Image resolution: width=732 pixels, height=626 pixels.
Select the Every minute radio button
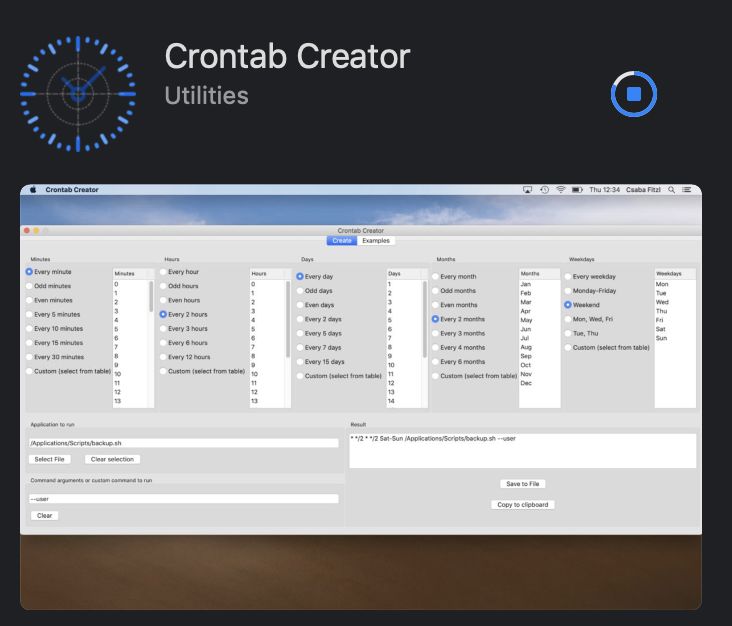pyautogui.click(x=29, y=272)
